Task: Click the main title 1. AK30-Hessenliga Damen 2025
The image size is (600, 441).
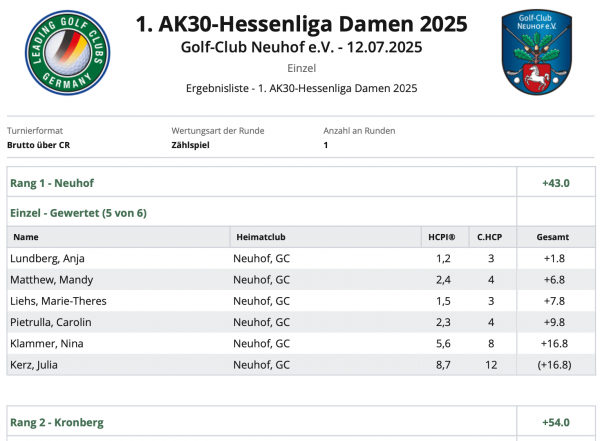Action: [x=302, y=24]
